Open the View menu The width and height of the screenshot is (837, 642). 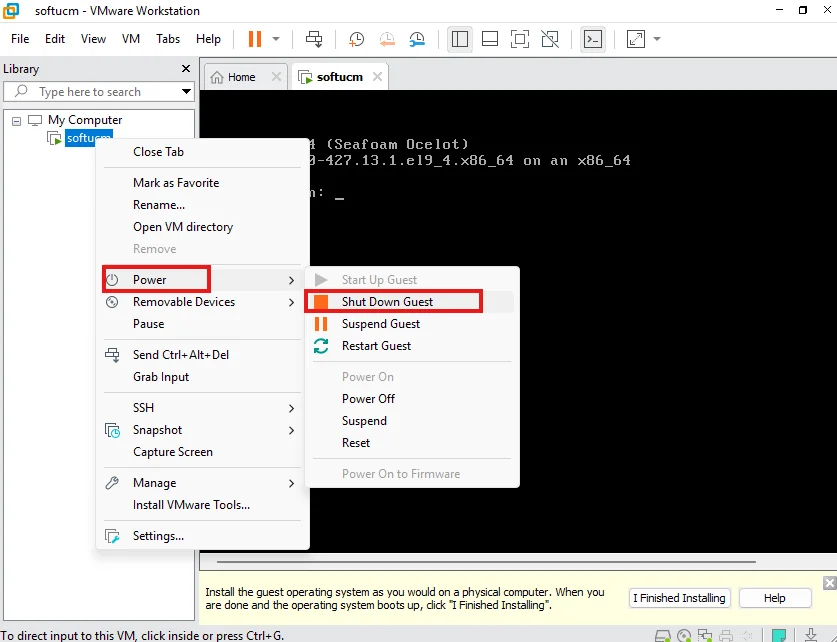pyautogui.click(x=93, y=39)
